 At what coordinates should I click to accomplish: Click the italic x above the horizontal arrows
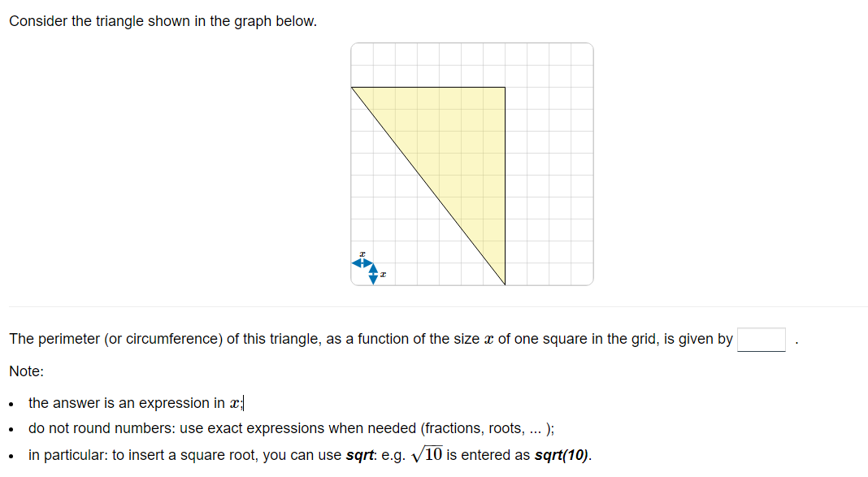(362, 254)
